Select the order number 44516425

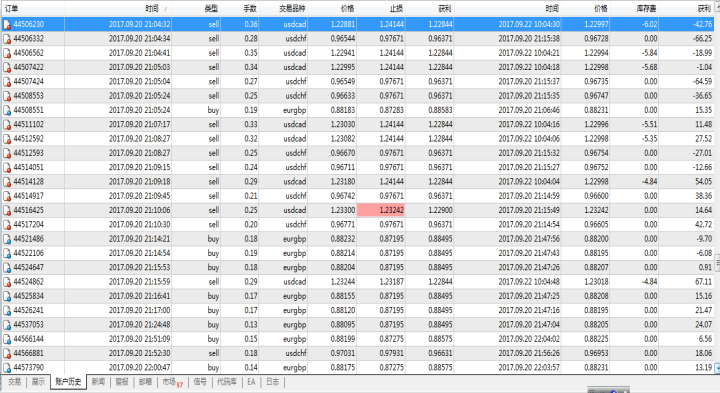tap(28, 210)
